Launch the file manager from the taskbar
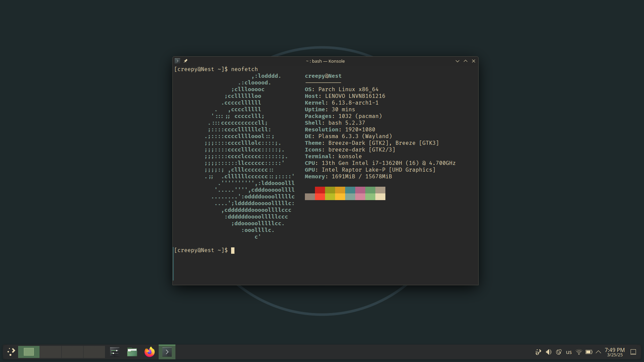Screen dimensions: 644x362 click(132, 352)
